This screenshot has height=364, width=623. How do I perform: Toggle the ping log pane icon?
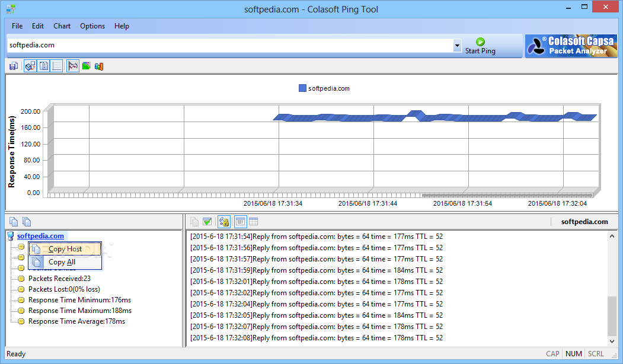pyautogui.click(x=44, y=66)
